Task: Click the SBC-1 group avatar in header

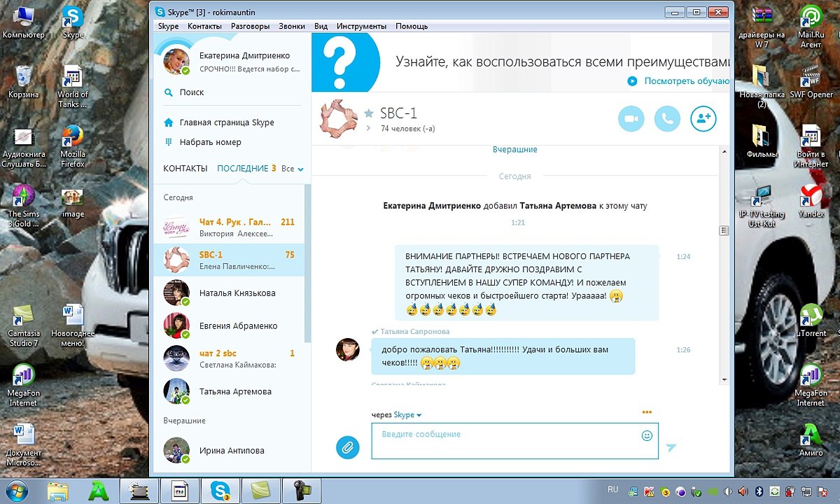Action: point(339,118)
